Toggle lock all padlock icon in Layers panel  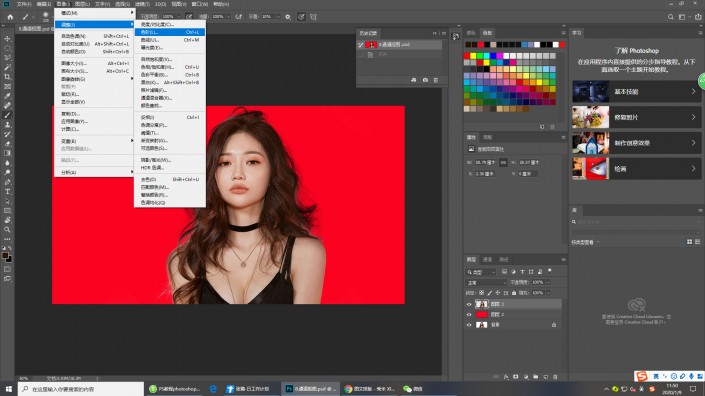pyautogui.click(x=514, y=293)
